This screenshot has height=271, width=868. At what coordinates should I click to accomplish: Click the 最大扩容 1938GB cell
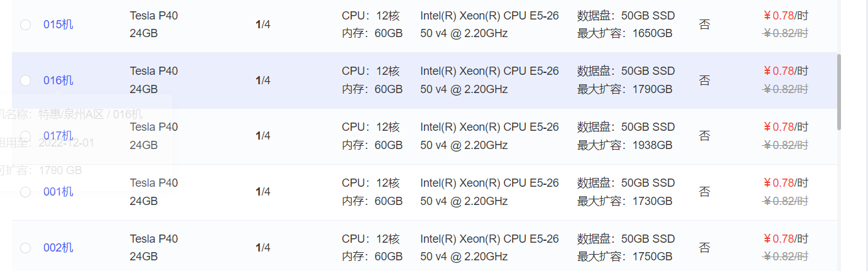624,145
